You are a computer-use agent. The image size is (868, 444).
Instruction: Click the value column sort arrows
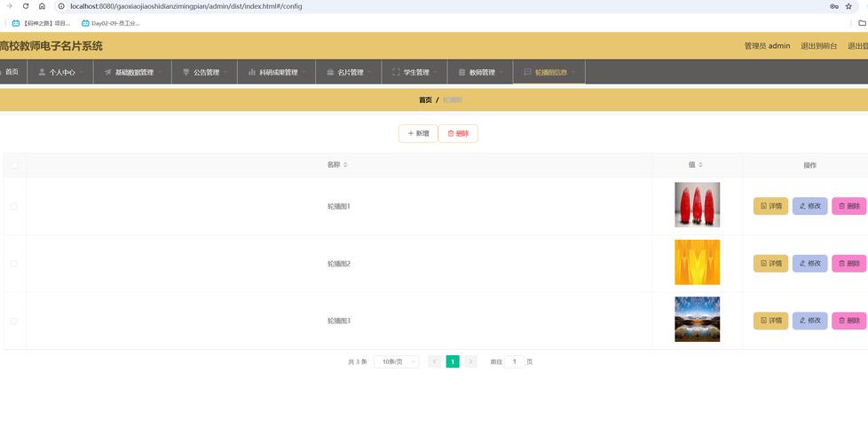[x=700, y=165]
